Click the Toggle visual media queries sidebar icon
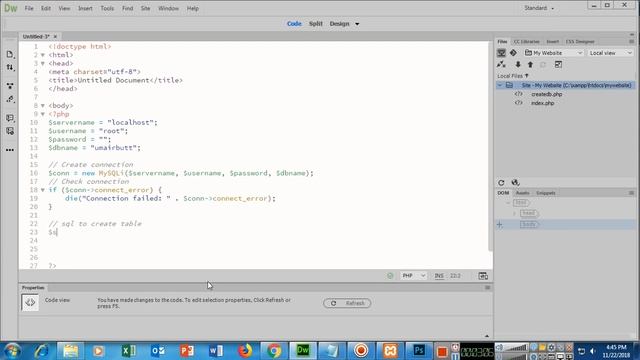This screenshot has height=360, width=640. (x=10, y=99)
